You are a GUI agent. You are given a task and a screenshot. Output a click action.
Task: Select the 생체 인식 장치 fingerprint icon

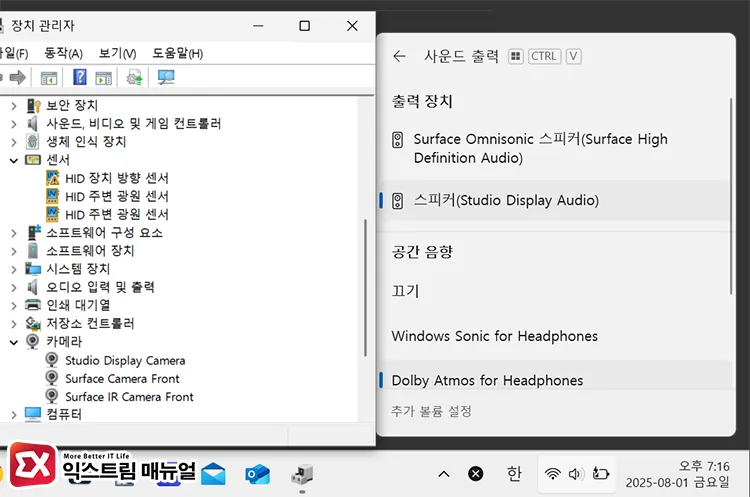click(33, 142)
